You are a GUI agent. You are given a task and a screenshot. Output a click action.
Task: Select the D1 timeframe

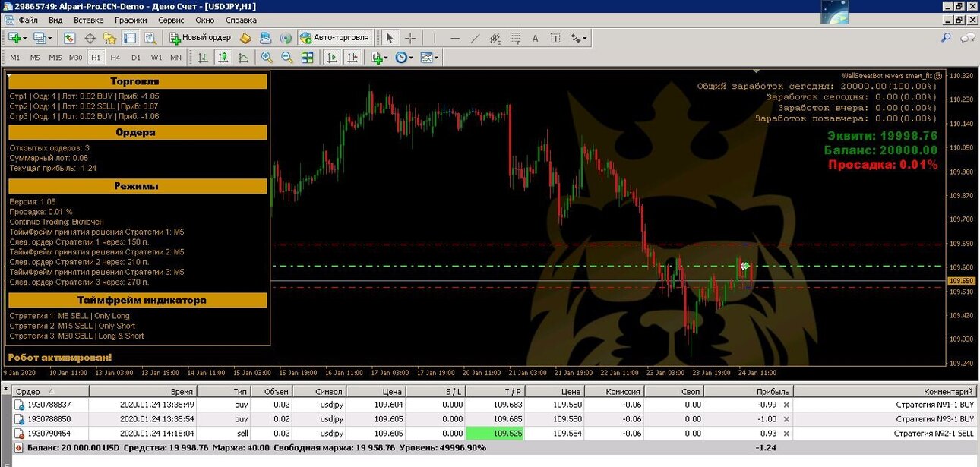click(x=135, y=58)
